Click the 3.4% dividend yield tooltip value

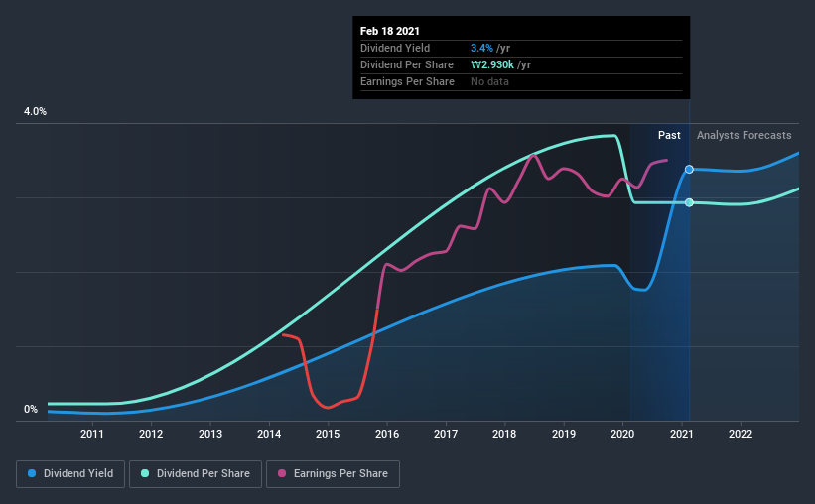(x=481, y=48)
